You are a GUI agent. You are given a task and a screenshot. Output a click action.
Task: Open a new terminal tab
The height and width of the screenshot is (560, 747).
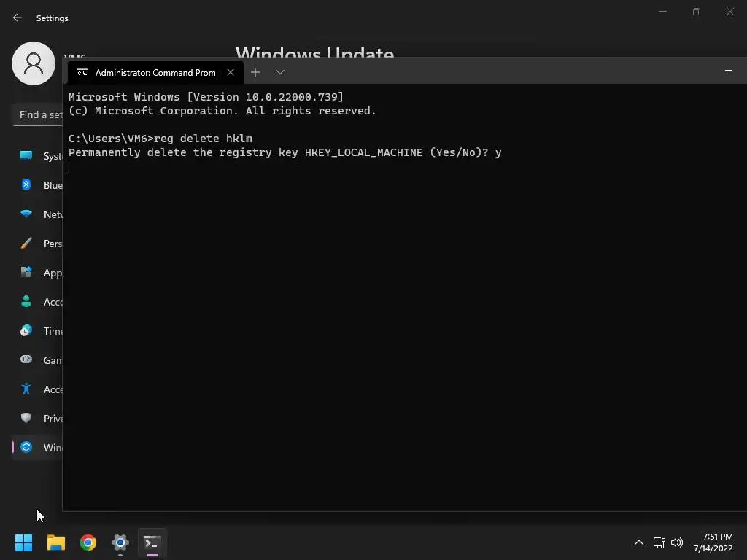(255, 72)
